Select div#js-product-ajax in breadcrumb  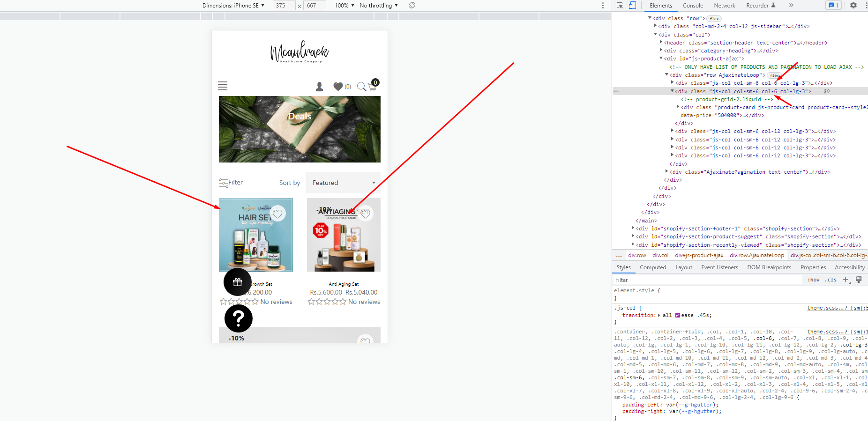coord(699,255)
